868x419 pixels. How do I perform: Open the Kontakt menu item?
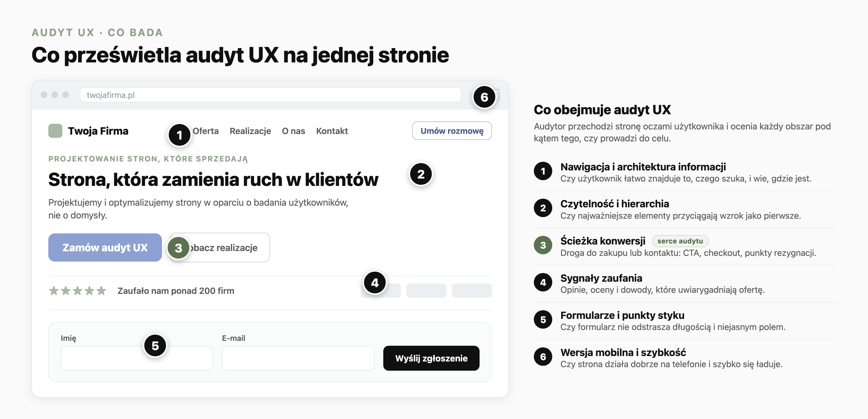[x=332, y=131]
